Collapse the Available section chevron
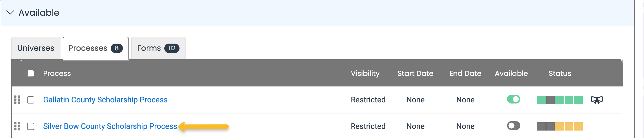 click(10, 13)
